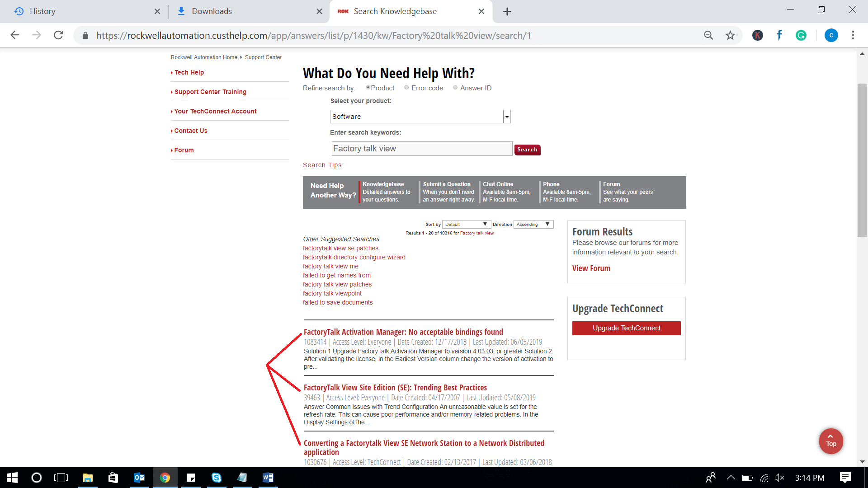Click the search keywords input field
The image size is (868, 488).
[421, 149]
